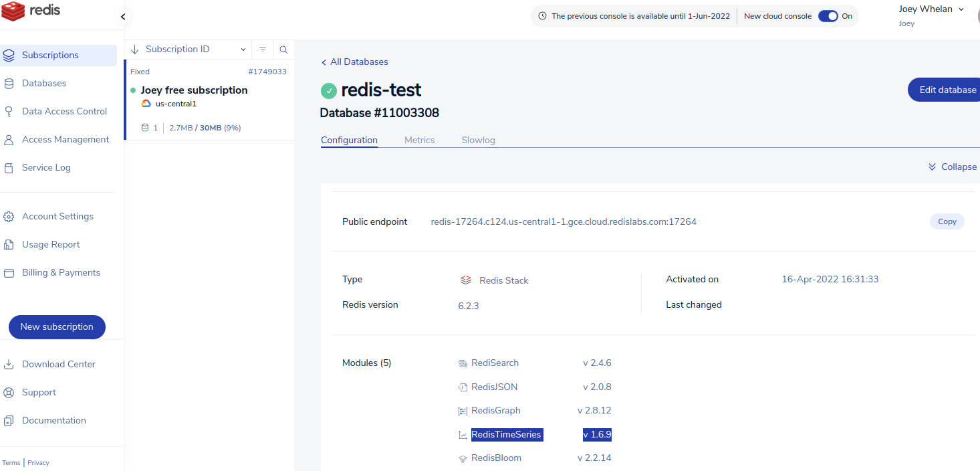Collapse the configuration sections

(953, 167)
